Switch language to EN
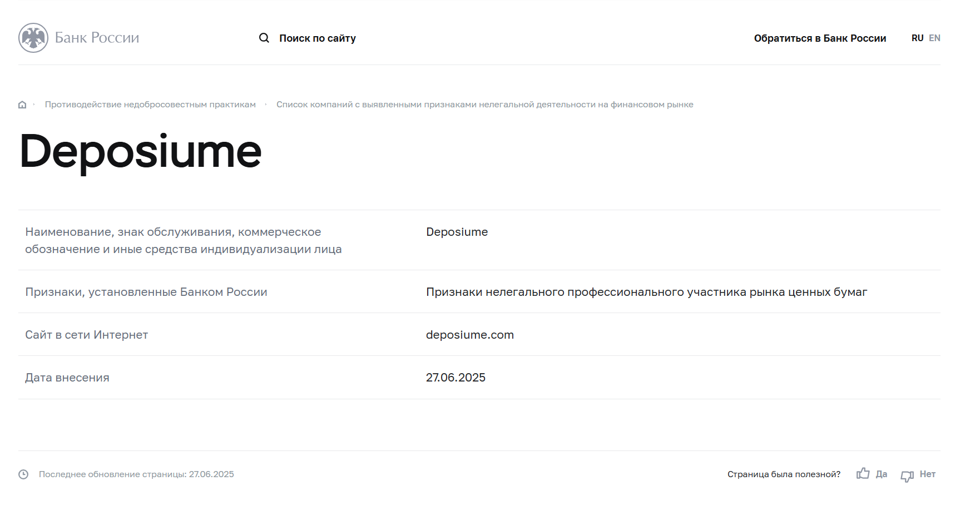The image size is (980, 530). pyautogui.click(x=934, y=38)
